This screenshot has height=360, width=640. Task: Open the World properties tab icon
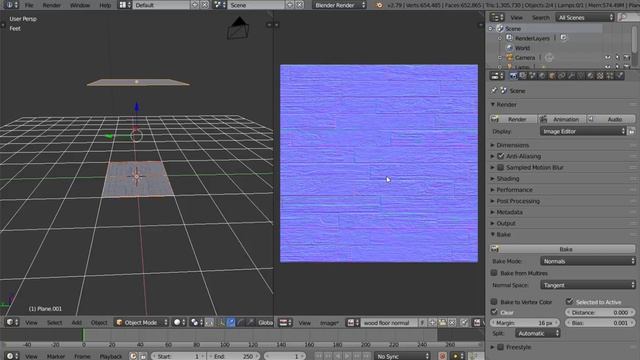(542, 76)
